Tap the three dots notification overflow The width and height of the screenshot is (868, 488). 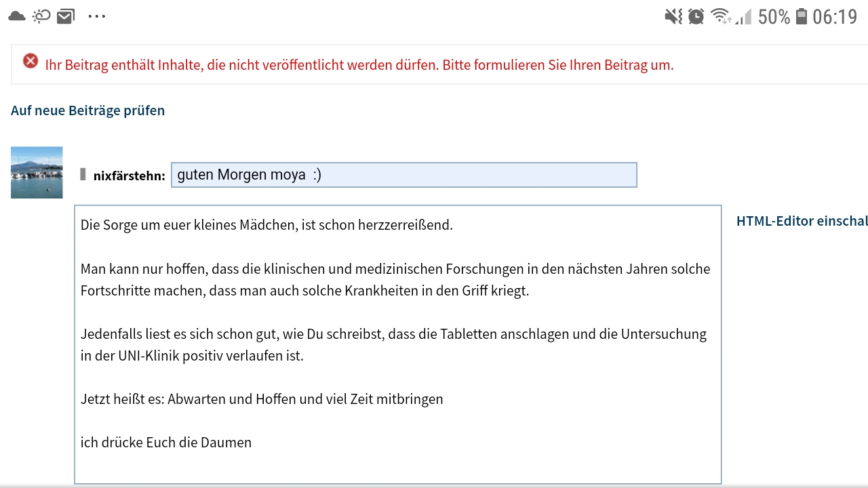97,17
